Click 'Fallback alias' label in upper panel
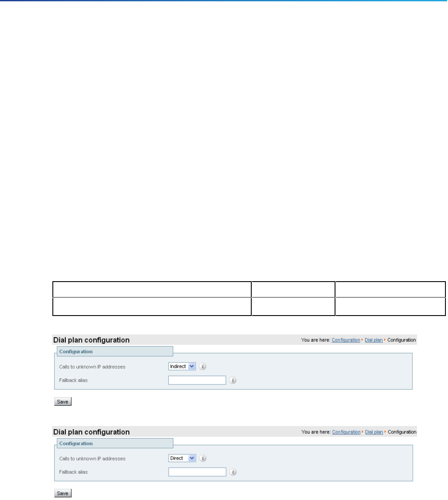The image size is (448, 500). tap(73, 380)
